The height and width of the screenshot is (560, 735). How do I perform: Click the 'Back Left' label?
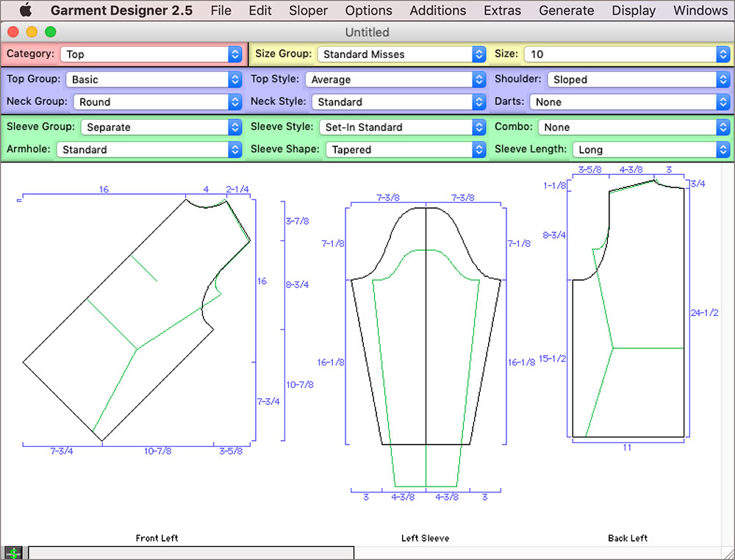click(x=628, y=538)
